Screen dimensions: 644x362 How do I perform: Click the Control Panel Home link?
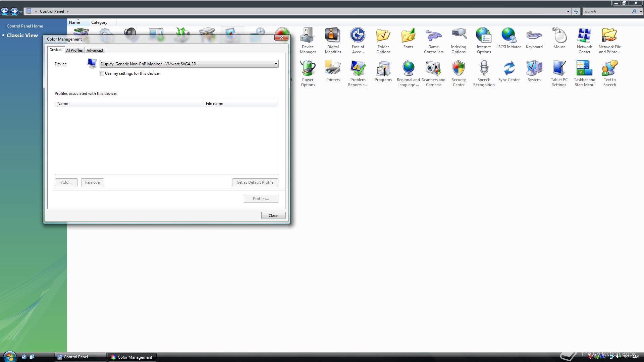click(x=25, y=26)
